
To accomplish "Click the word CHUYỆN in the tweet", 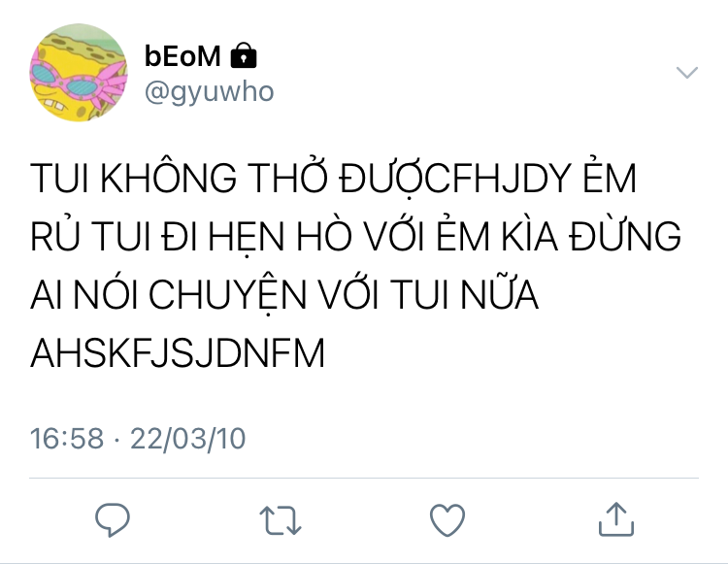I will point(227,293).
